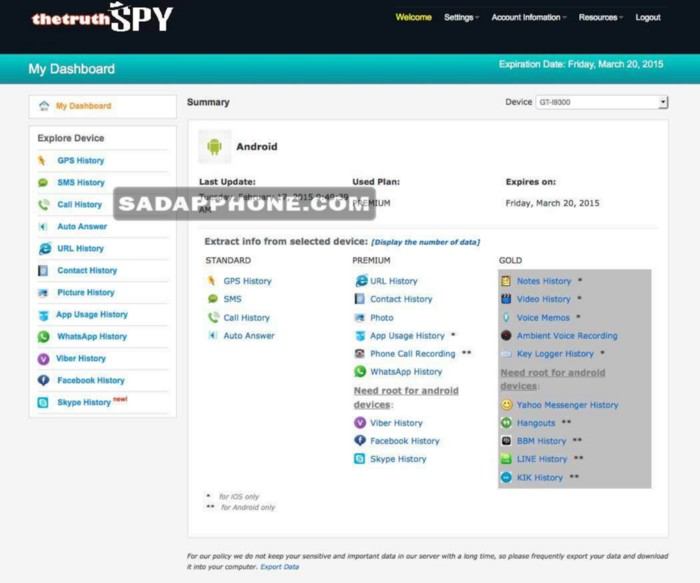Click the Phone Call Recording telephone icon
The height and width of the screenshot is (583, 700).
[x=359, y=354]
